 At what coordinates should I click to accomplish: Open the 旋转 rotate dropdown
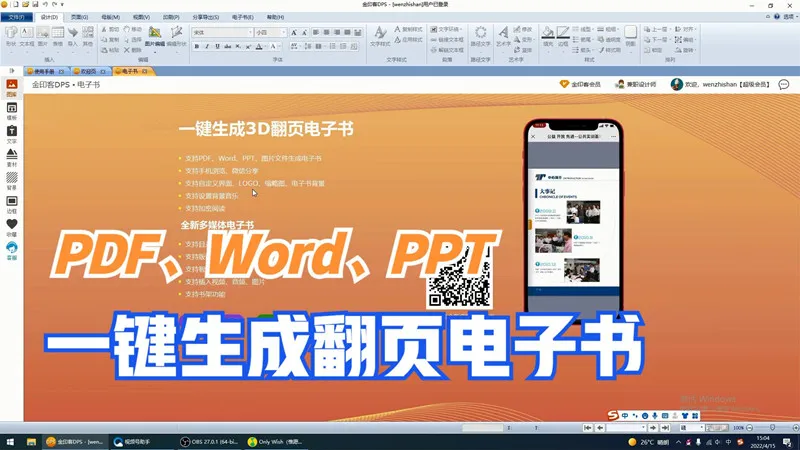(x=686, y=50)
